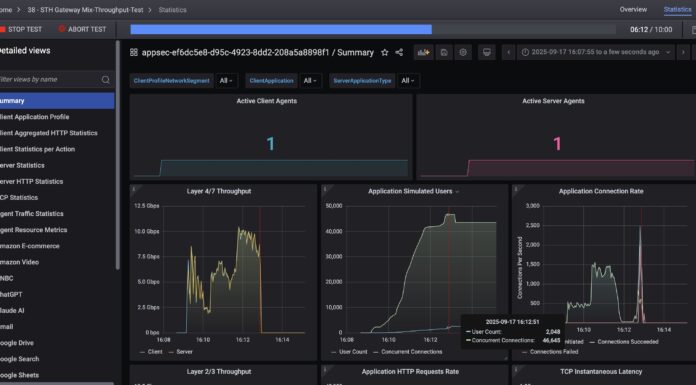This screenshot has height=385, width=696.
Task: Go to Home breadcrumb link
Action: pos(6,10)
